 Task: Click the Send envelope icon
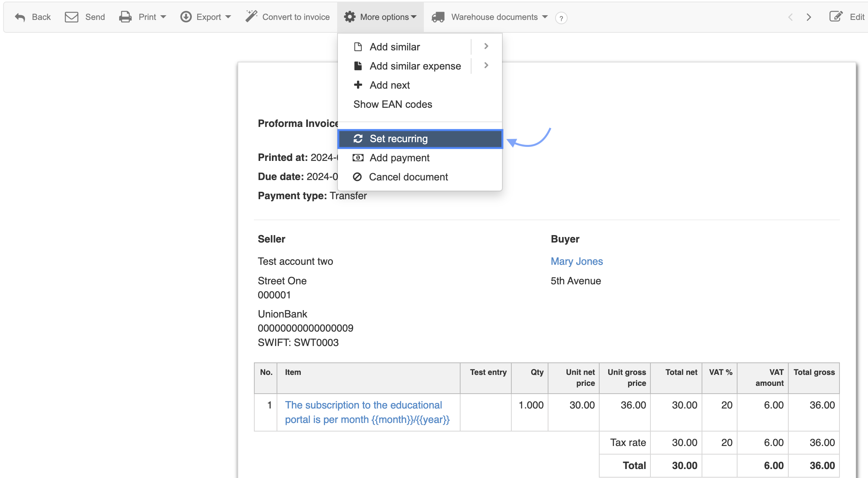tap(71, 17)
